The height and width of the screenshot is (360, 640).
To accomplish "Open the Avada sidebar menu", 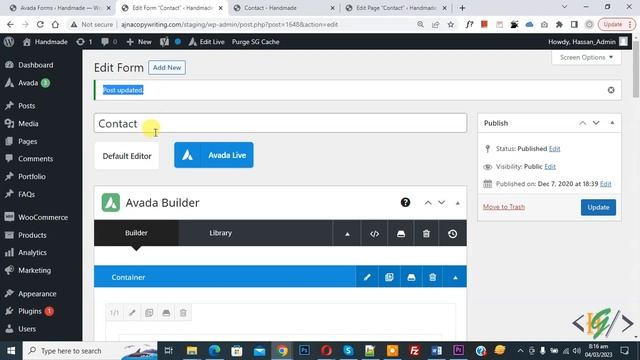I will point(28,83).
